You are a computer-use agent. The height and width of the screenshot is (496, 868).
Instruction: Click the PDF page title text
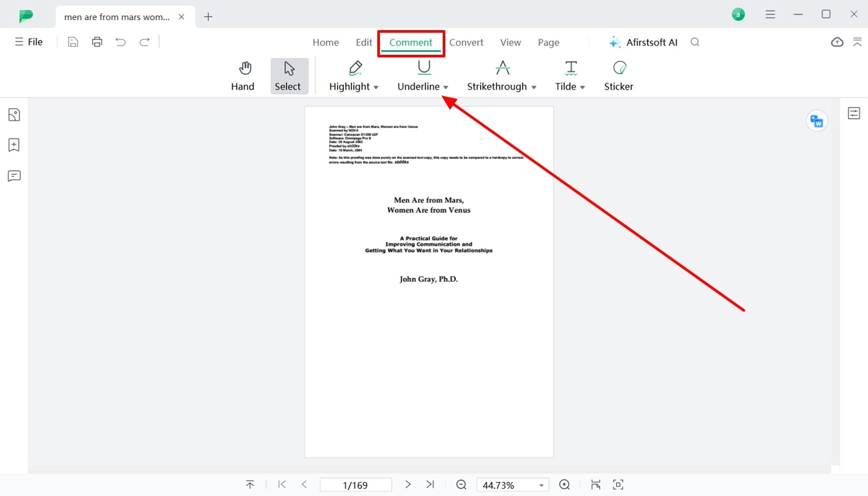[x=429, y=205]
